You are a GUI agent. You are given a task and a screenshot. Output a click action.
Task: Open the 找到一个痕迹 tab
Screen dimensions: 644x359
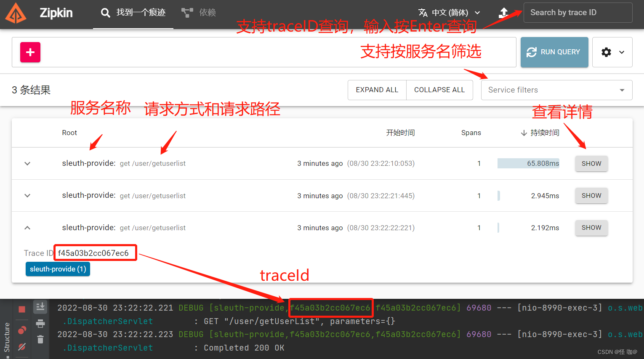(133, 13)
